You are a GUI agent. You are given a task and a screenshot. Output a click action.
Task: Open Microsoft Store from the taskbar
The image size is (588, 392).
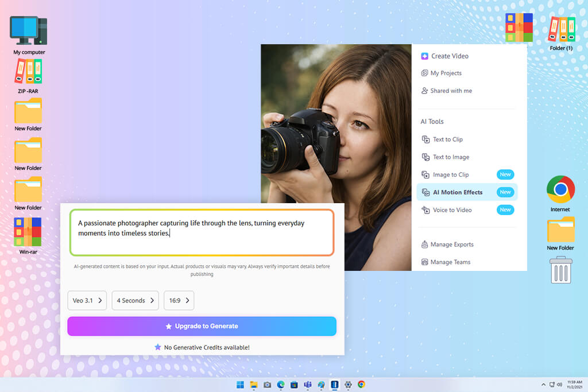[x=295, y=385]
